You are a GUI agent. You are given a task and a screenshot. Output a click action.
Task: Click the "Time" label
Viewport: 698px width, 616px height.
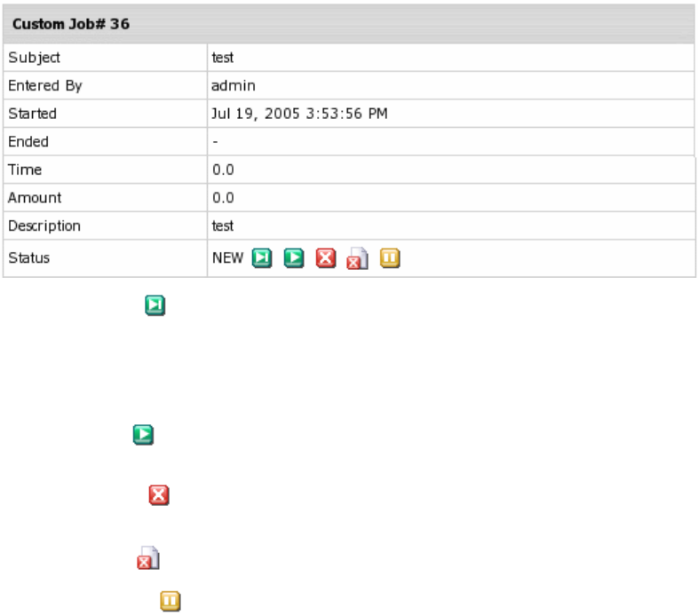point(25,170)
